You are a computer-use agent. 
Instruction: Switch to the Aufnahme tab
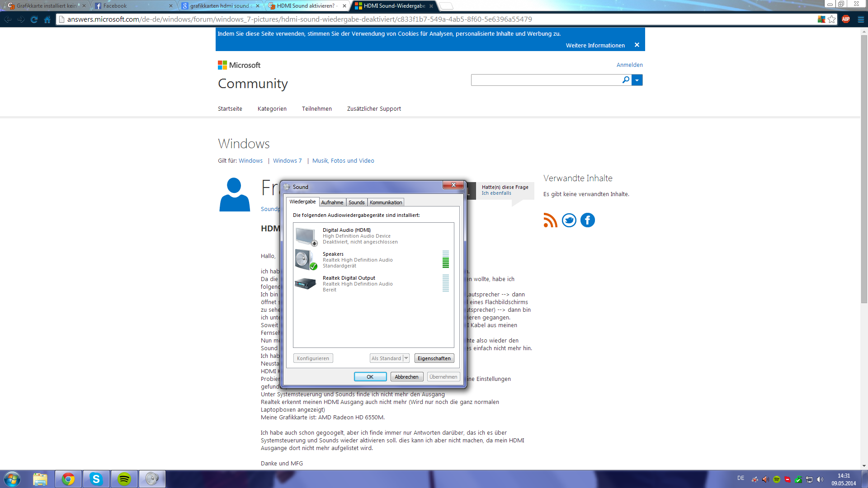(332, 202)
